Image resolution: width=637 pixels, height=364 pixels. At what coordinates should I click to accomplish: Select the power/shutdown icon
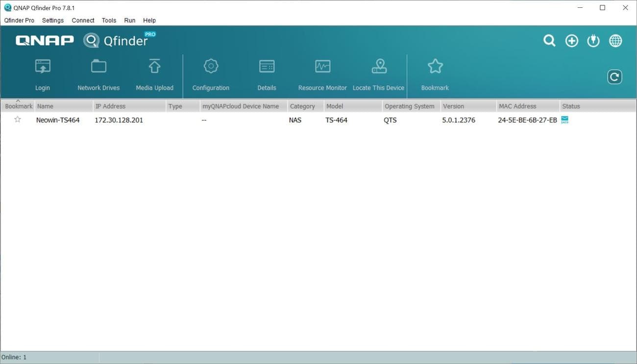[x=593, y=41]
